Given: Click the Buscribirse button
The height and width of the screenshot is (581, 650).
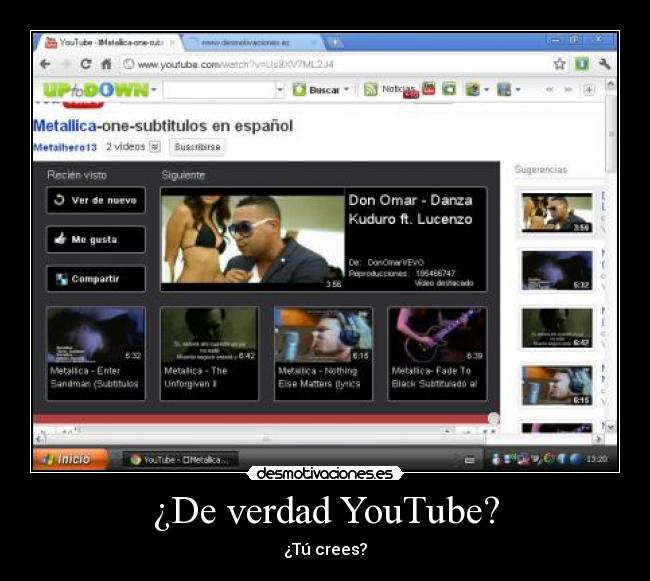Looking at the screenshot, I should pos(197,147).
